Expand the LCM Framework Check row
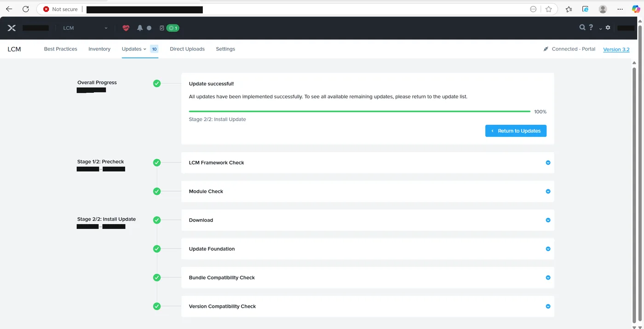 368,163
